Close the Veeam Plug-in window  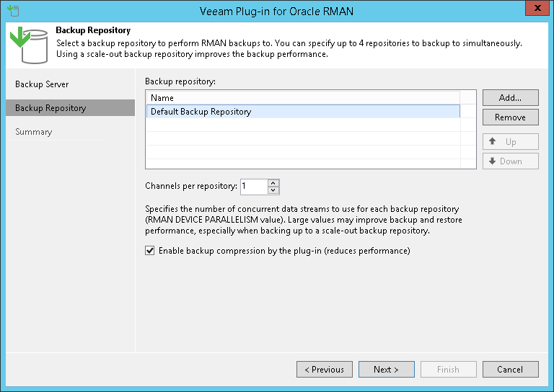click(x=537, y=8)
